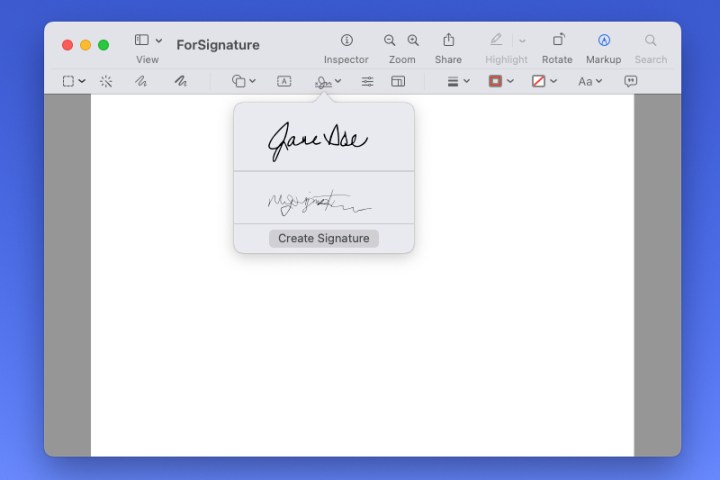Select the Draw tool
The height and width of the screenshot is (480, 720).
click(x=180, y=81)
